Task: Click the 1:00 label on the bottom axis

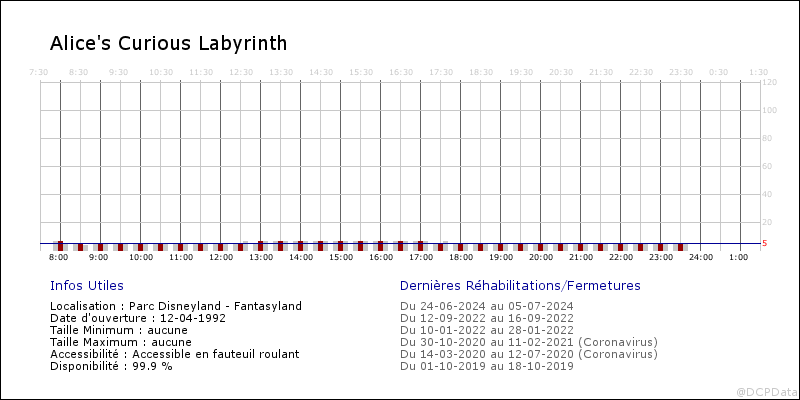Action: (739, 258)
